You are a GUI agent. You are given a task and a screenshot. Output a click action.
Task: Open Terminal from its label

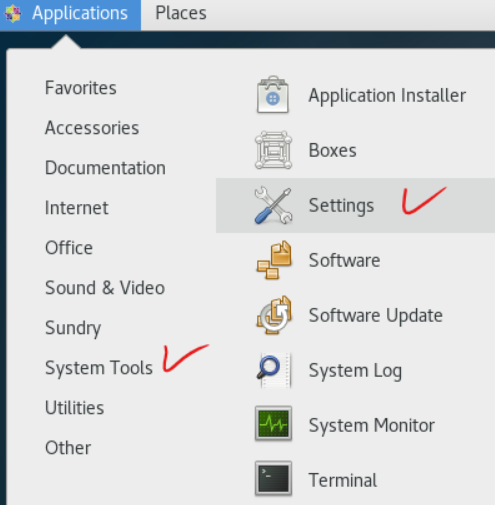(x=343, y=480)
